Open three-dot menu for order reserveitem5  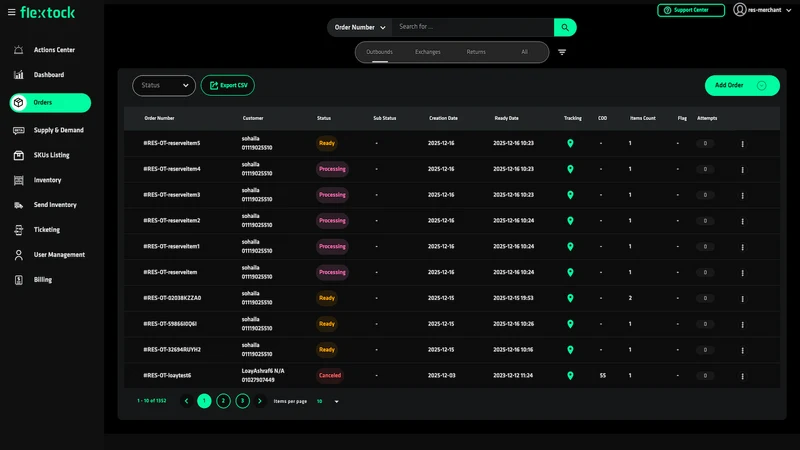coord(742,144)
